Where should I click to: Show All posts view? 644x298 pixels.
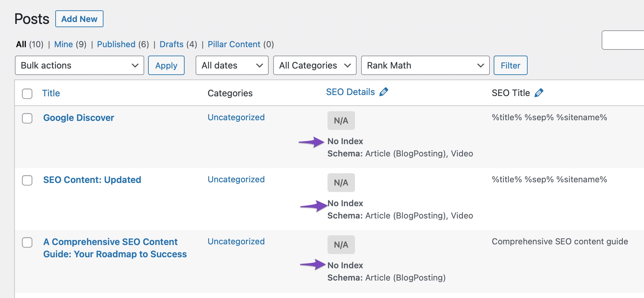tap(21, 44)
